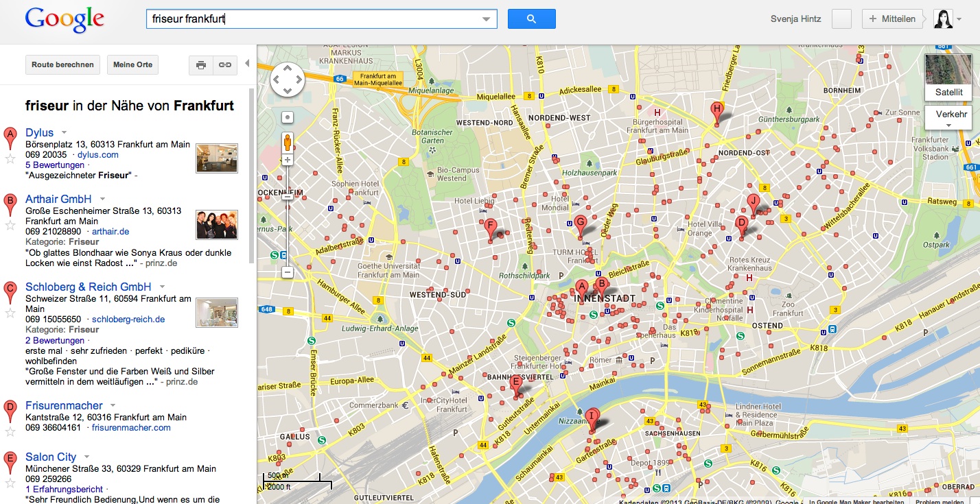Click list pin C beside Schloberg & Reich
The height and width of the screenshot is (504, 980).
pyautogui.click(x=10, y=293)
